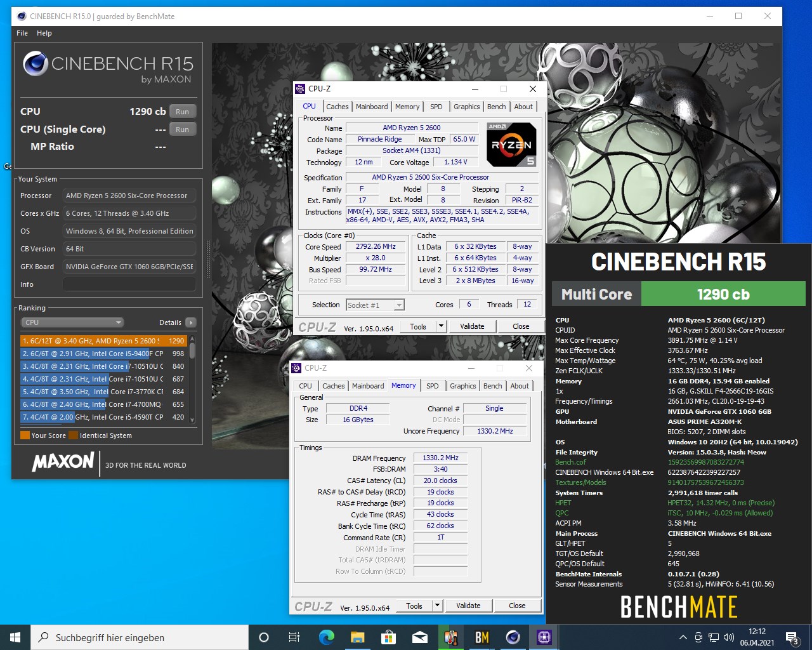The height and width of the screenshot is (650, 812).
Task: Switch to SPD tab in lower CPU-Z
Action: [x=433, y=386]
